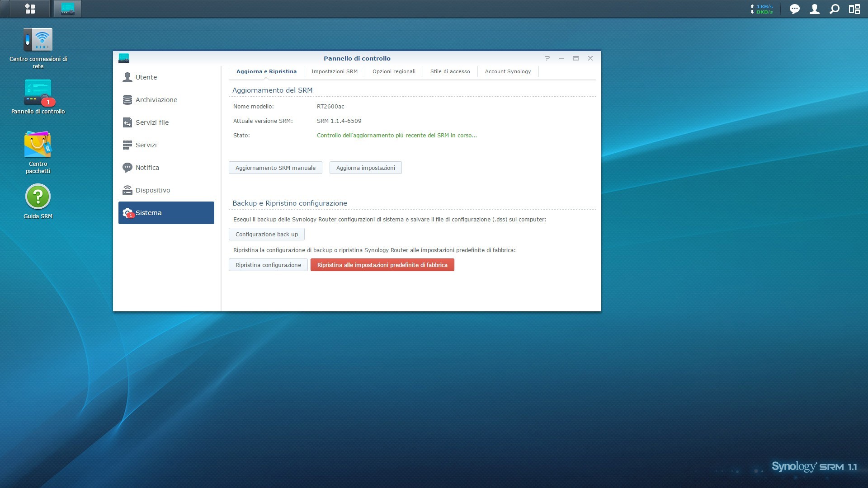
Task: Open the user account options icon
Action: [814, 9]
